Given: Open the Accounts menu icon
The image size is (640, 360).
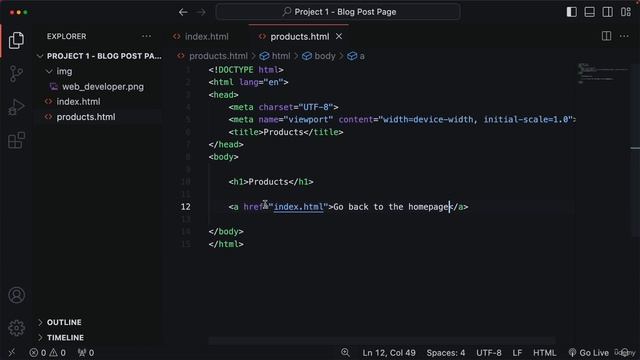Looking at the screenshot, I should [16, 295].
